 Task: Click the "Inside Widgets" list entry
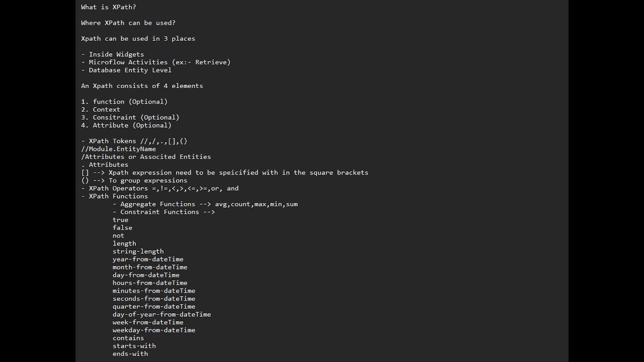116,54
